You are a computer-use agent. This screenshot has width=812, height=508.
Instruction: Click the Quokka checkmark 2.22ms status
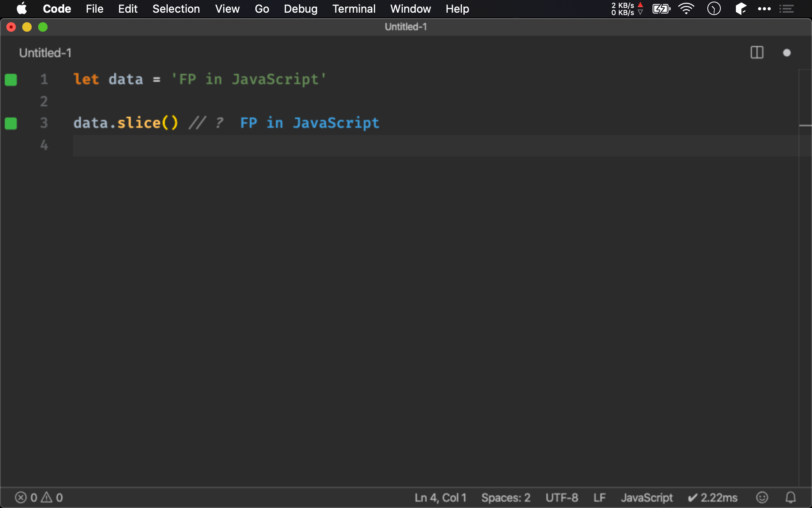coord(712,497)
